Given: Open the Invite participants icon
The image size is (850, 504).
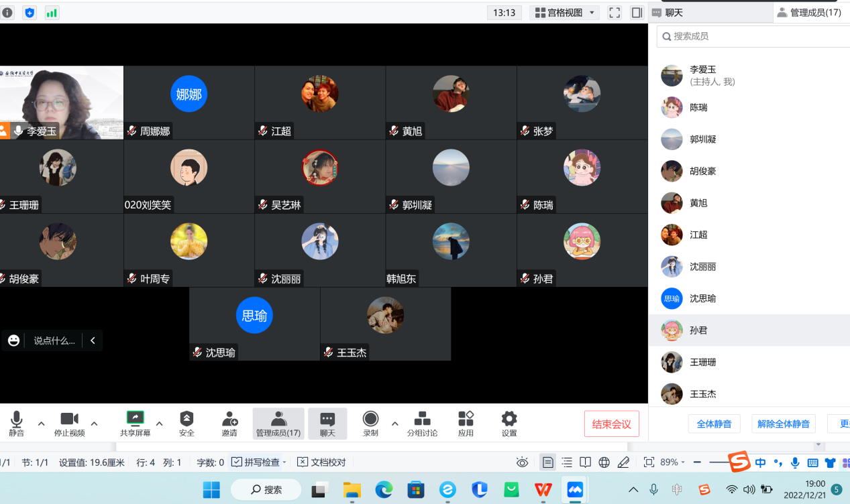Looking at the screenshot, I should point(229,420).
